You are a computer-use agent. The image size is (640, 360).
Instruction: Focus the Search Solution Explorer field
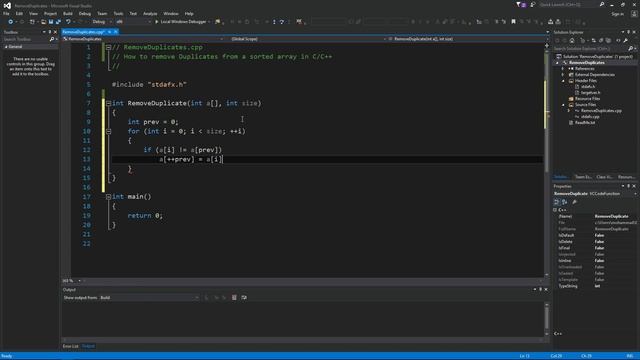[x=590, y=49]
